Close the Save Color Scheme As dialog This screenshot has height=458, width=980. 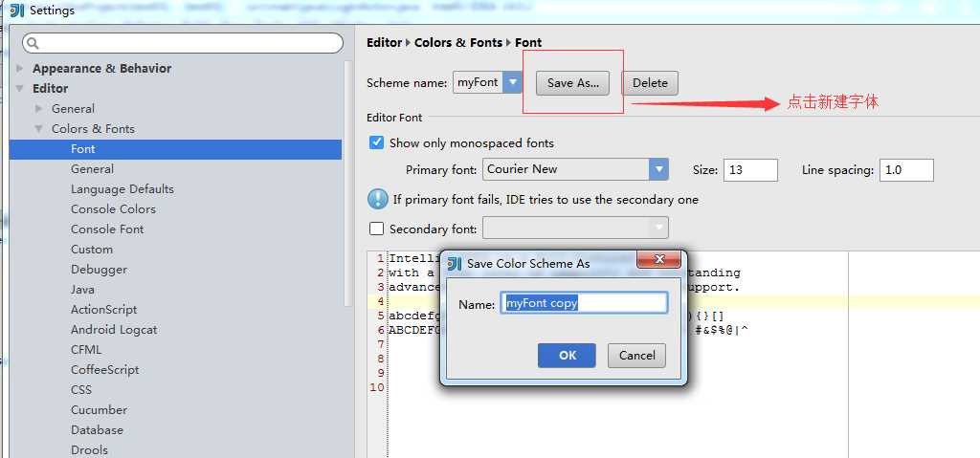pyautogui.click(x=658, y=259)
